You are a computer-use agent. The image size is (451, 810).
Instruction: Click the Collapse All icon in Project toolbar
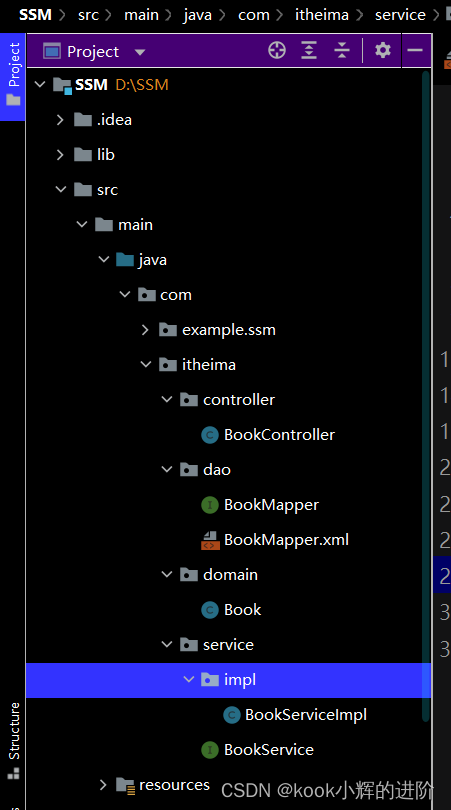point(341,51)
